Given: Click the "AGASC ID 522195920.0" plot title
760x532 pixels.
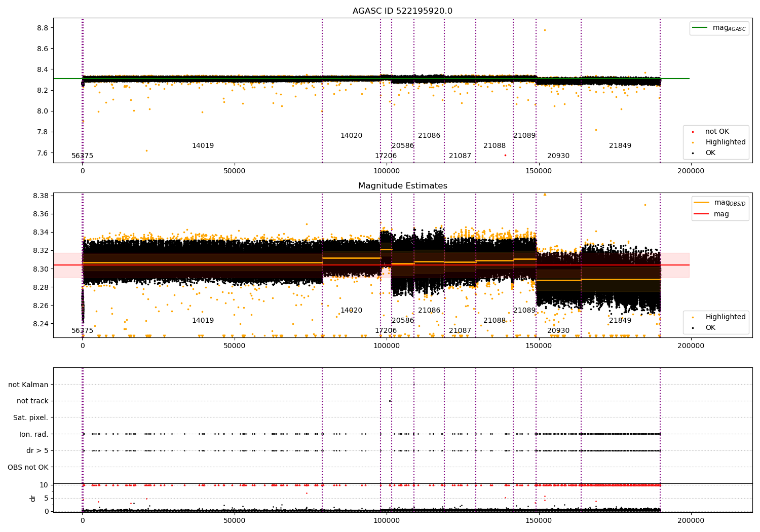Looking at the screenshot, I should coord(402,11).
